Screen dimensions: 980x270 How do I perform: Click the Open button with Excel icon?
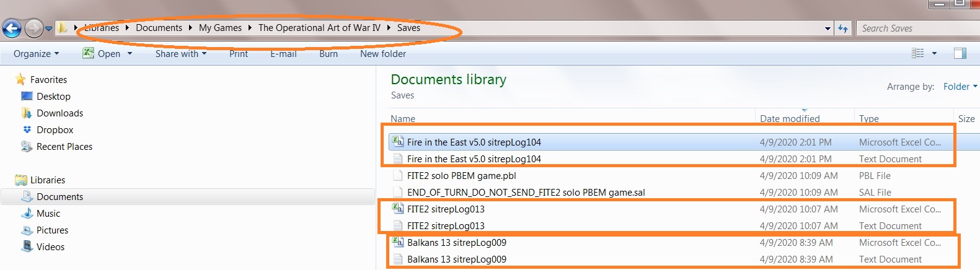[x=102, y=54]
